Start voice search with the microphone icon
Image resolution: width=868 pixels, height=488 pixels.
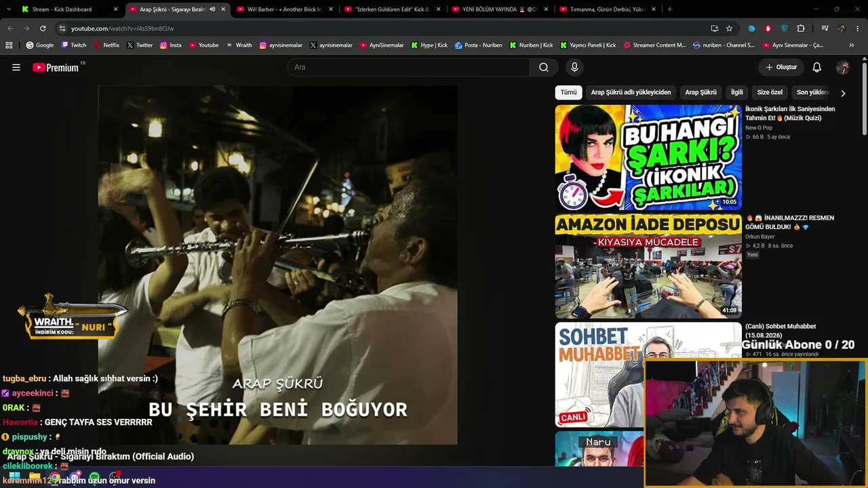[574, 67]
